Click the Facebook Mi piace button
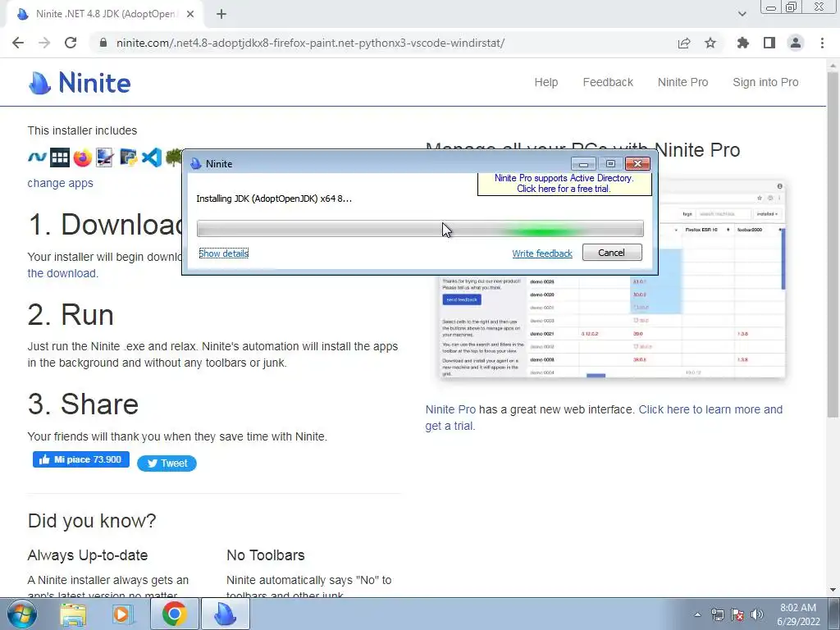 point(81,459)
